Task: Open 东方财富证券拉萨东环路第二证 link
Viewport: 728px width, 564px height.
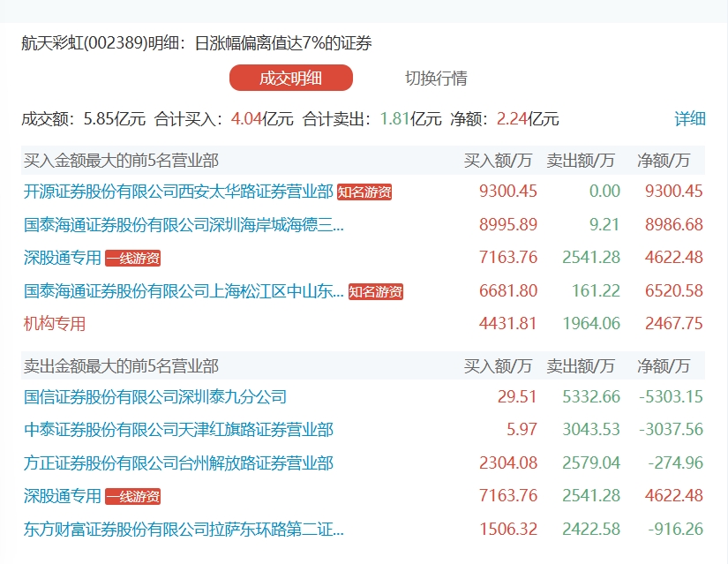Action: 184,530
